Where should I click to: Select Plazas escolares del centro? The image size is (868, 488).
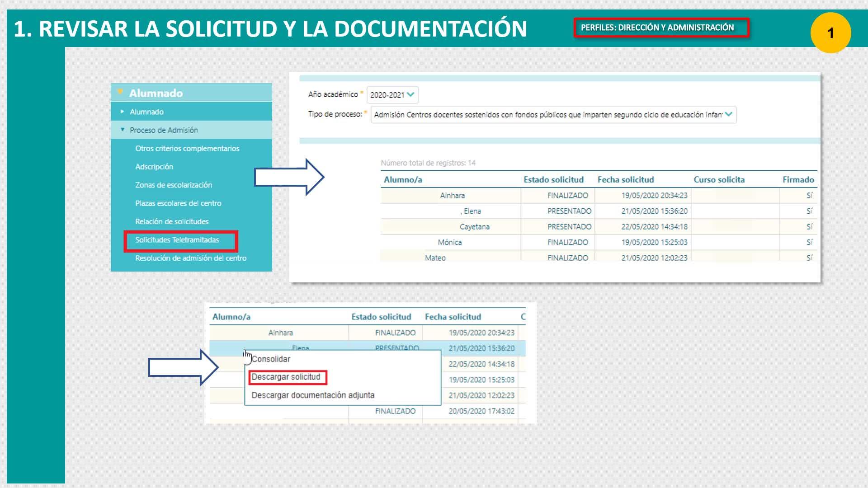pyautogui.click(x=178, y=203)
